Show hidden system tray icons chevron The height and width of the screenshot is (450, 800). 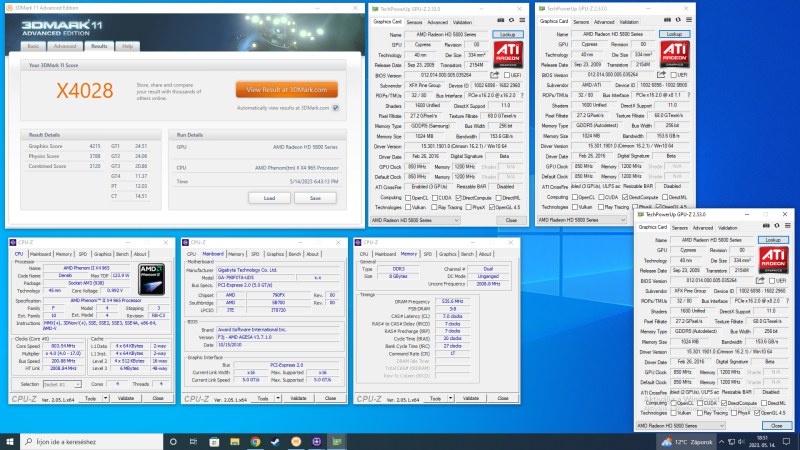(721, 441)
